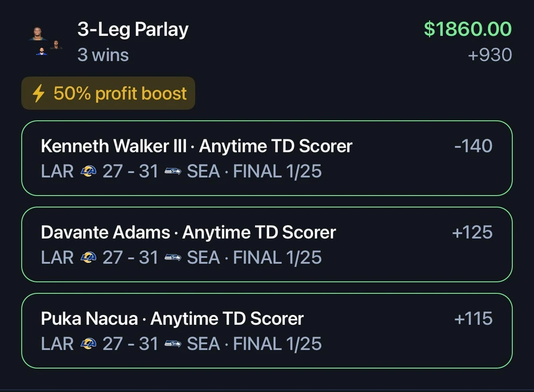Tap the +125 odds on Adams leg

pyautogui.click(x=472, y=232)
